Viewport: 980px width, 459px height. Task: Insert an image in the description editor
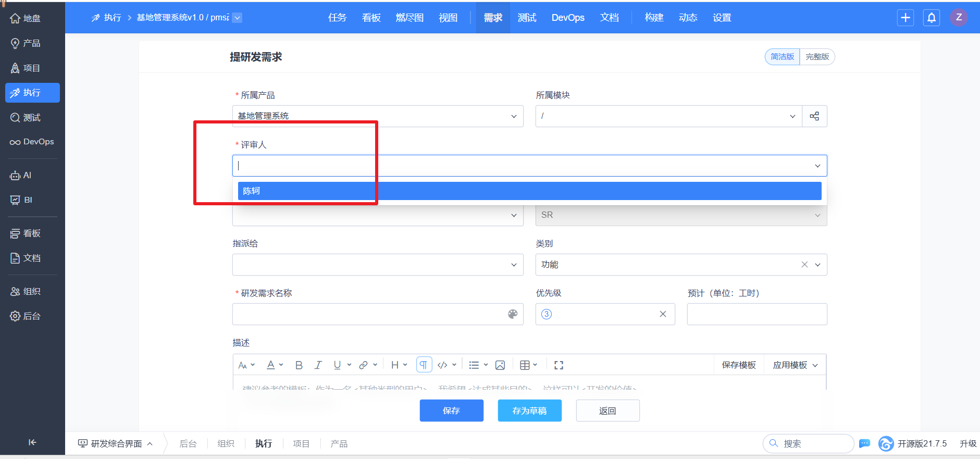[500, 365]
